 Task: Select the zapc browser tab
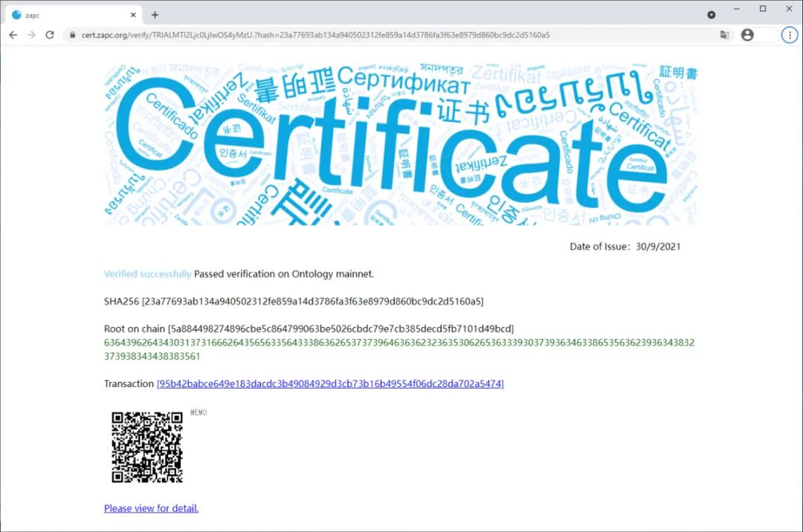(67, 15)
